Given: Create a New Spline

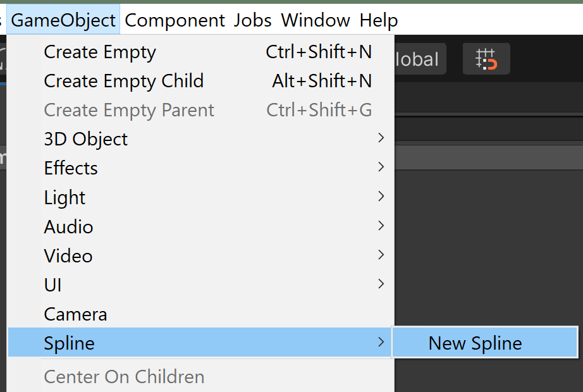Looking at the screenshot, I should click(475, 342).
